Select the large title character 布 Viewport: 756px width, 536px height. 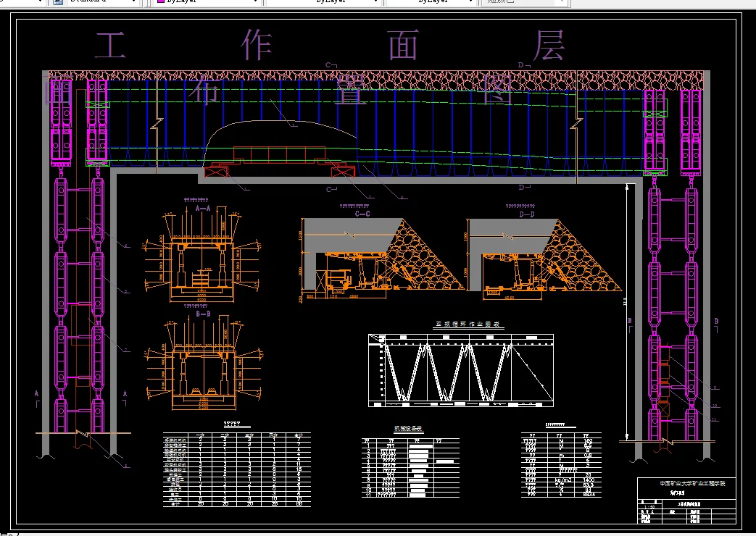tap(204, 90)
